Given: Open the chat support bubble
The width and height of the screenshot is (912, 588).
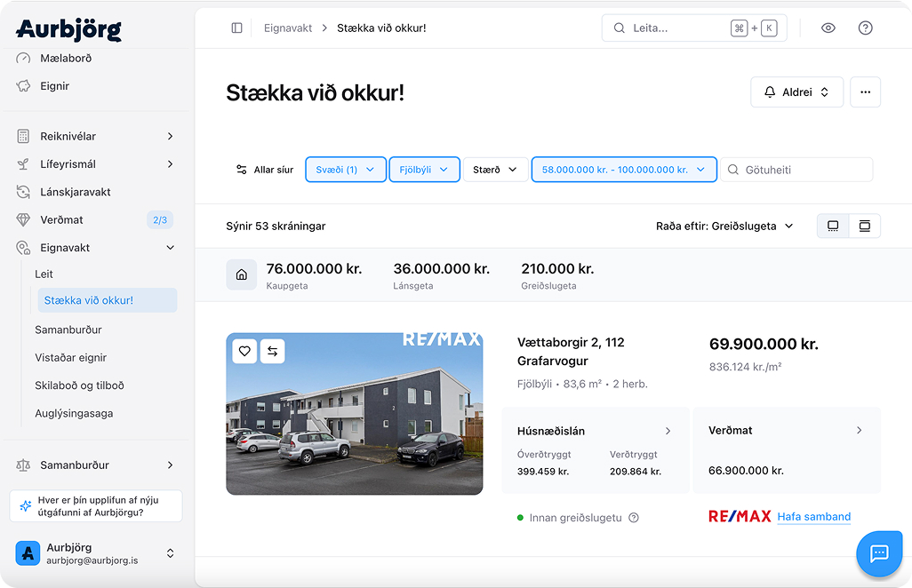Looking at the screenshot, I should click(878, 553).
